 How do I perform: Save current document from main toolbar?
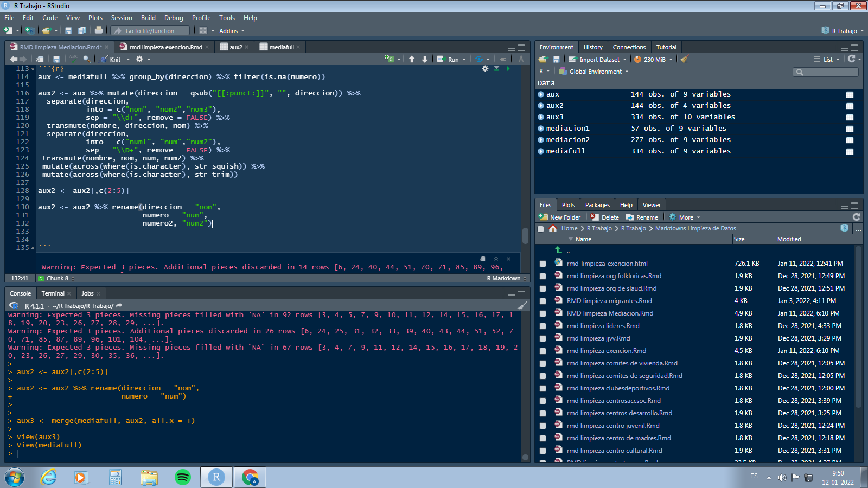coord(68,30)
